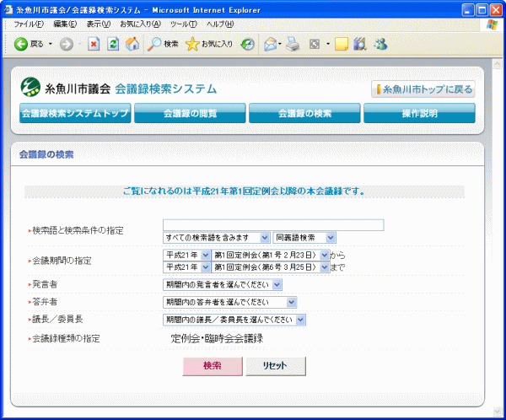This screenshot has width=506, height=420.
Task: Open the ヘルプ(H) menu
Action: click(x=220, y=24)
